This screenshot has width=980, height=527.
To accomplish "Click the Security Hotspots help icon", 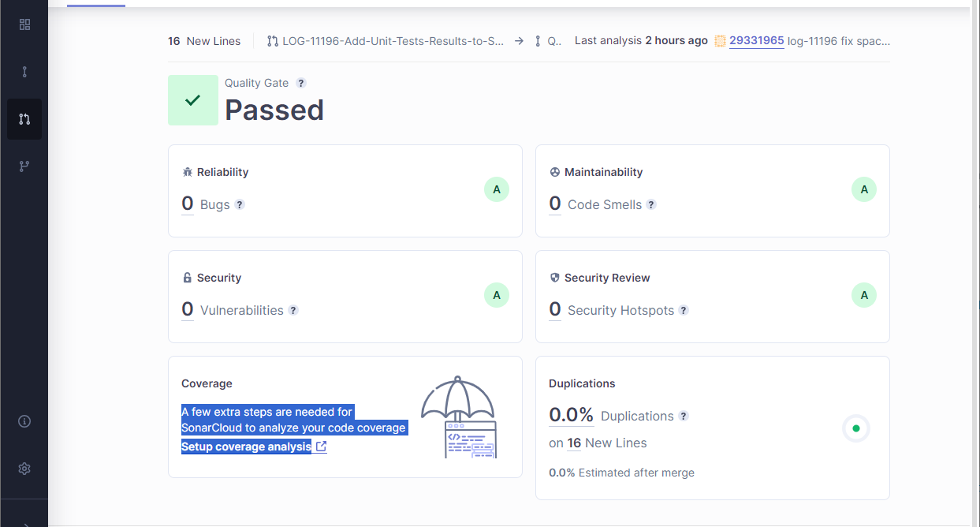I will [684, 310].
